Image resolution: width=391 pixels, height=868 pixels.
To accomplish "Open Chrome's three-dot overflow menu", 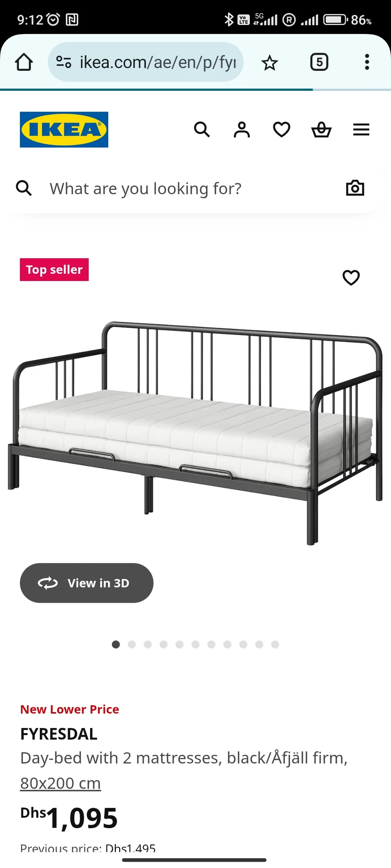I will [x=367, y=62].
